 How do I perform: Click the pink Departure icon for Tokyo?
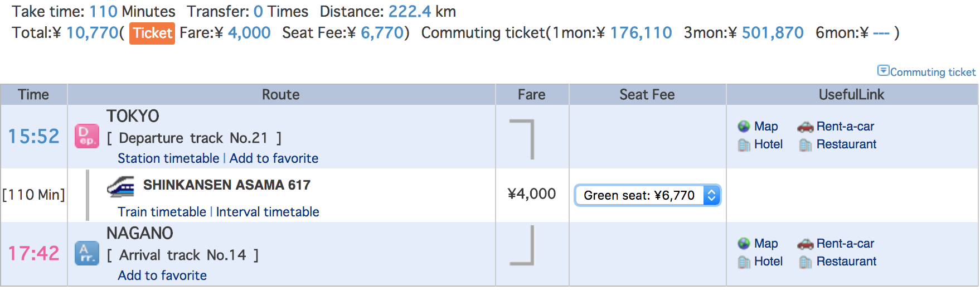87,137
